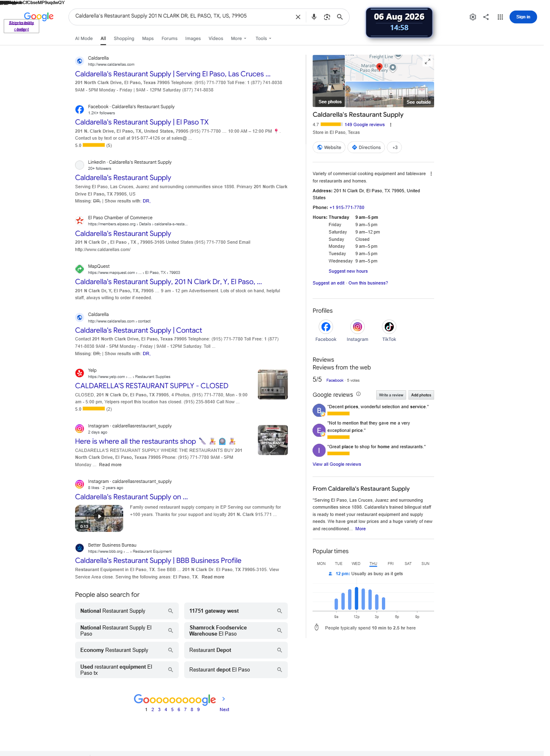Go to next results page arrow
550x756 pixels.
point(224,699)
